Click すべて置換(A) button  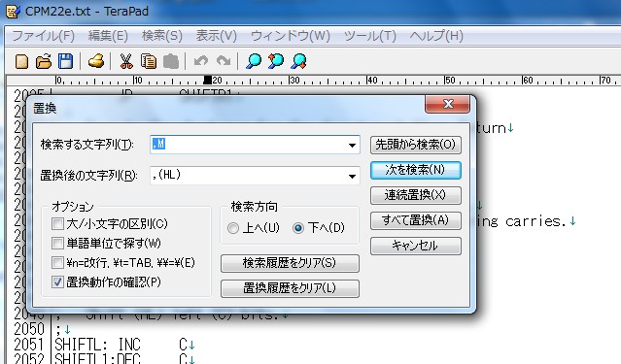(x=415, y=220)
